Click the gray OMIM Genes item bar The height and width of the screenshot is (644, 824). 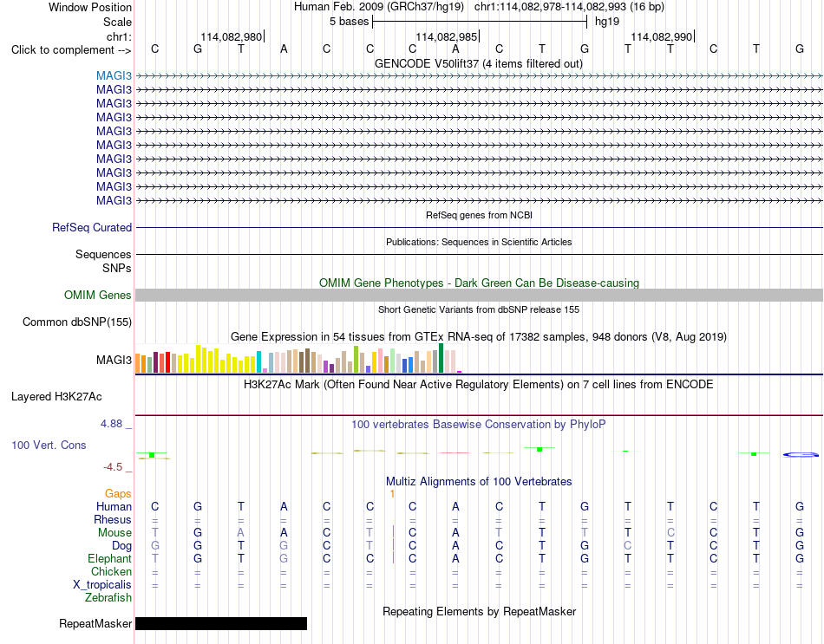(x=479, y=295)
